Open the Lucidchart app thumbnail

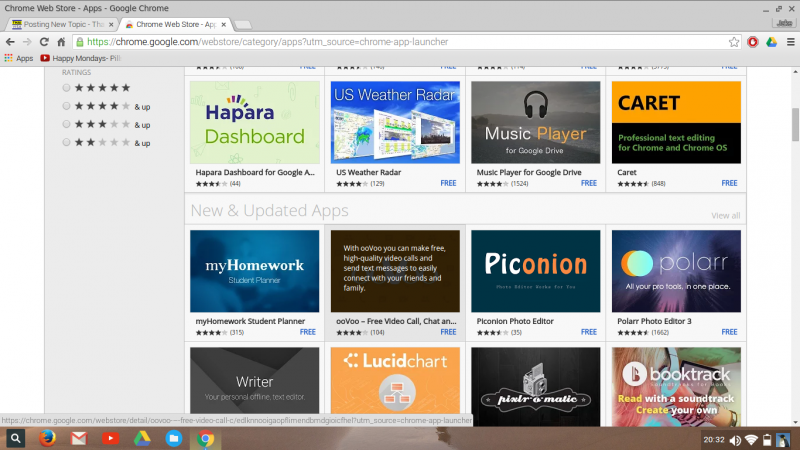(395, 381)
